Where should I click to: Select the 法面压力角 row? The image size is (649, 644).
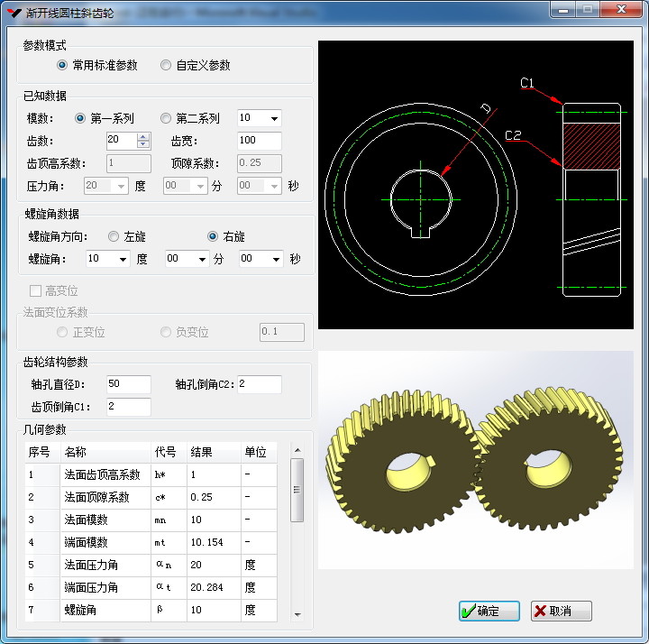pos(151,565)
